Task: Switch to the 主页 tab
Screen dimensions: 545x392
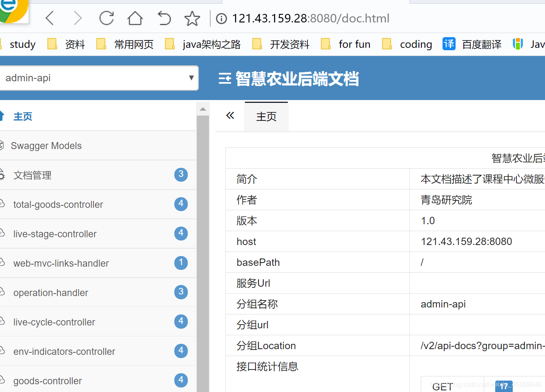Action: (x=266, y=117)
